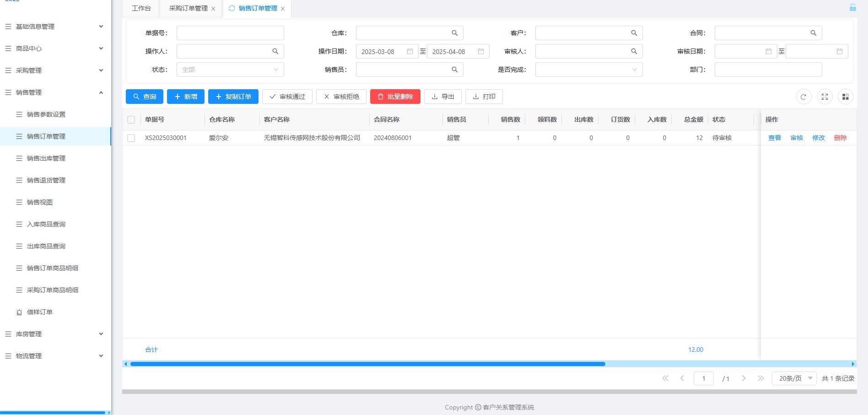Click red 删除 link in order row

(841, 138)
